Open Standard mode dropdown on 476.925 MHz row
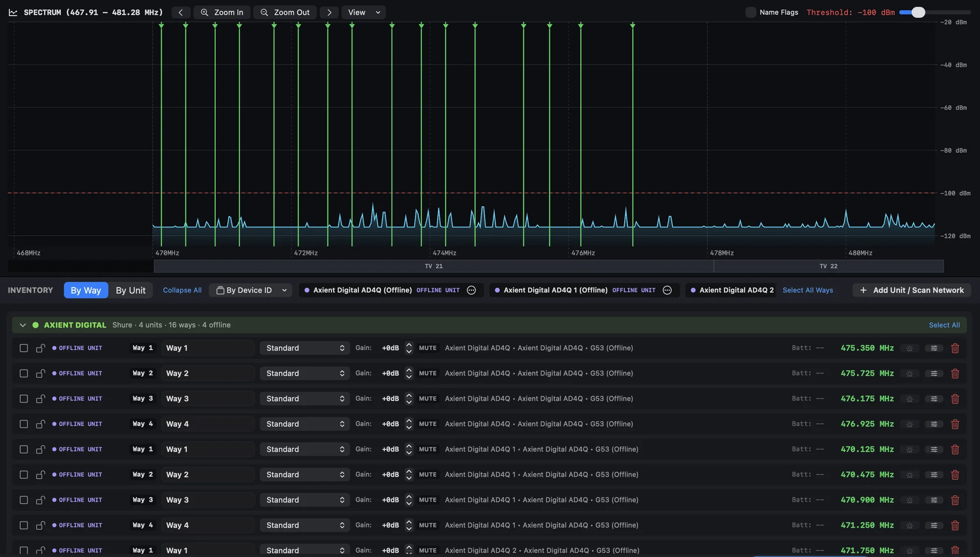Image resolution: width=980 pixels, height=557 pixels. [305, 424]
